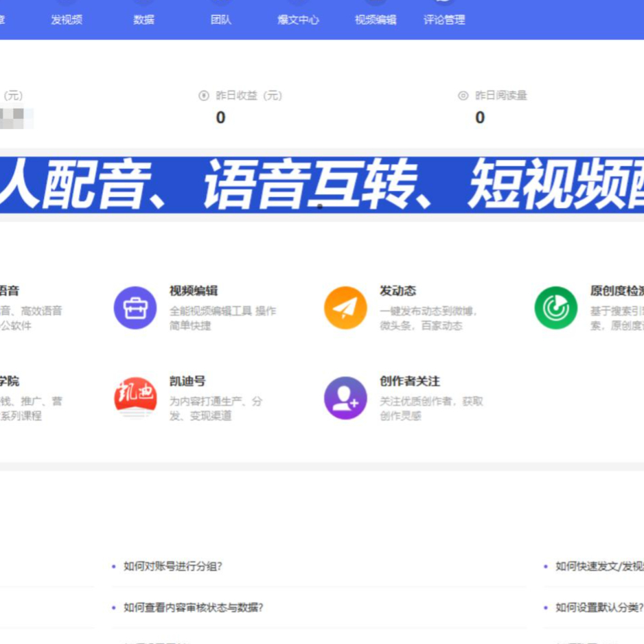Go to the 团队 navigation tab
The width and height of the screenshot is (644, 644).
tap(220, 19)
